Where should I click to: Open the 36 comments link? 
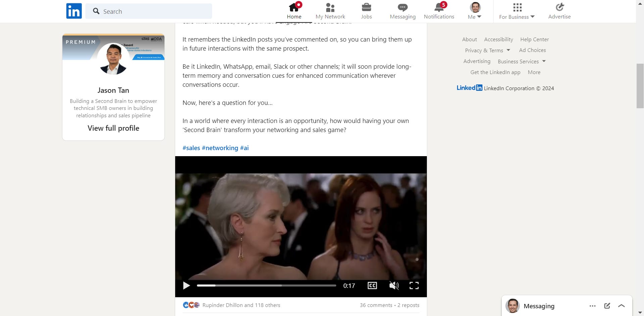click(x=376, y=305)
